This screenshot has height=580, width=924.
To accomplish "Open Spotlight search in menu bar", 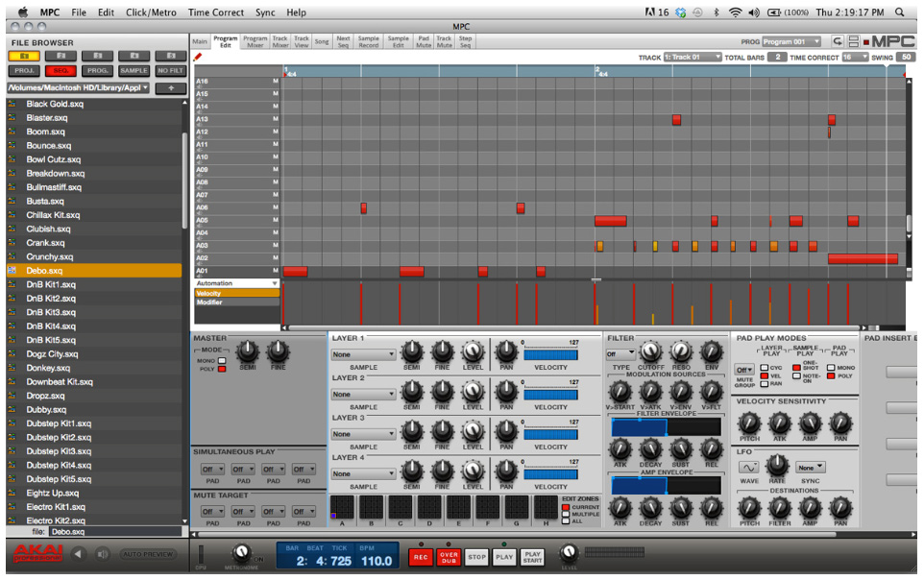I will pos(899,12).
